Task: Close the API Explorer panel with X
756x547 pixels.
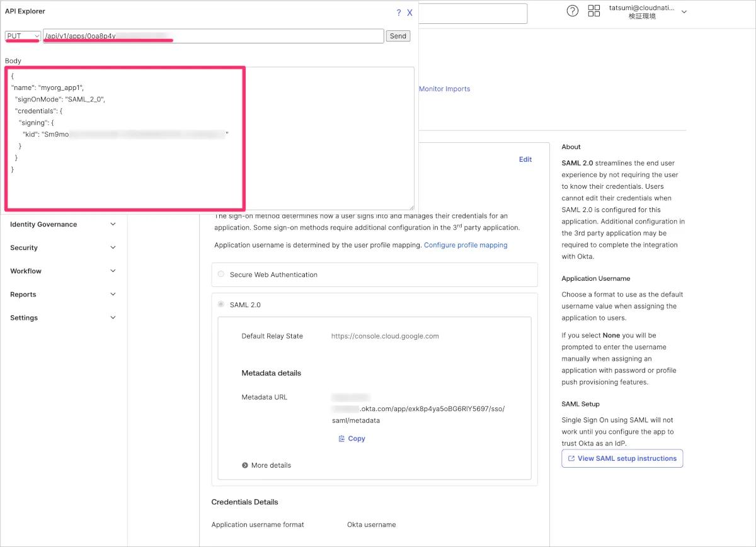Action: 409,13
